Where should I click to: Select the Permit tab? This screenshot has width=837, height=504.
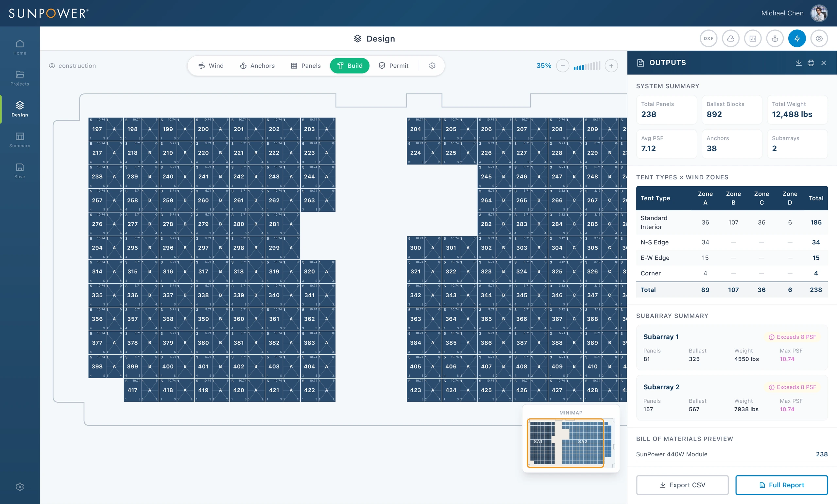(393, 66)
